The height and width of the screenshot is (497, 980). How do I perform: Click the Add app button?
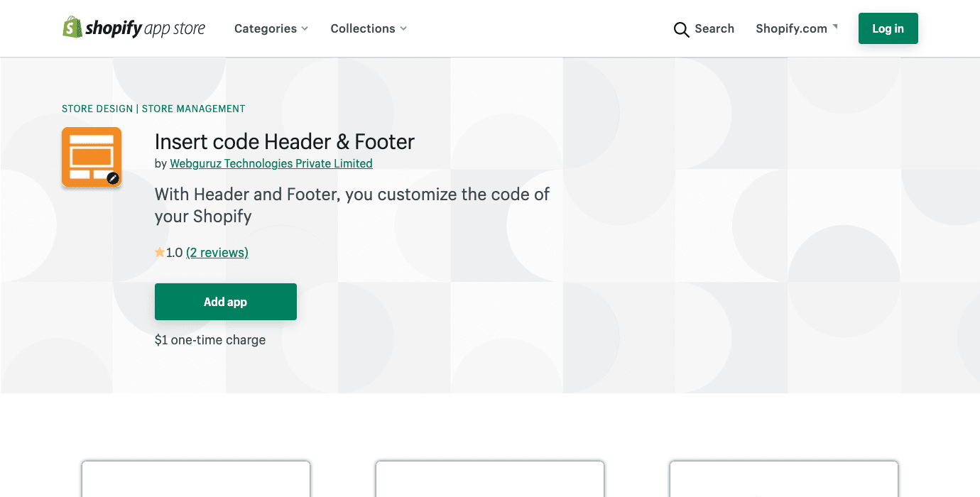click(x=225, y=301)
